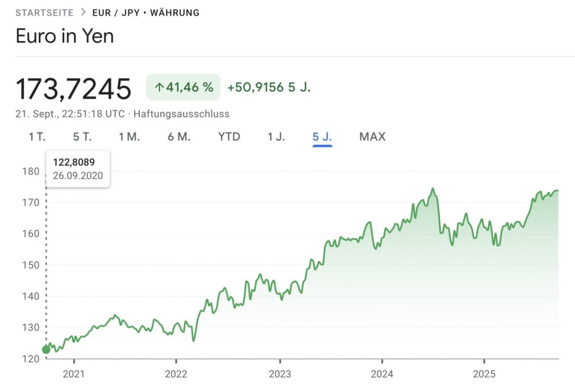575x392 pixels.
Task: Select the currently active 5J tab
Action: pos(322,136)
